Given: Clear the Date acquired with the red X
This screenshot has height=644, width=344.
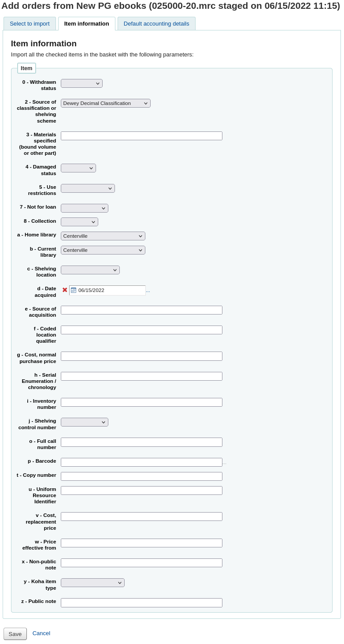Looking at the screenshot, I should (65, 290).
